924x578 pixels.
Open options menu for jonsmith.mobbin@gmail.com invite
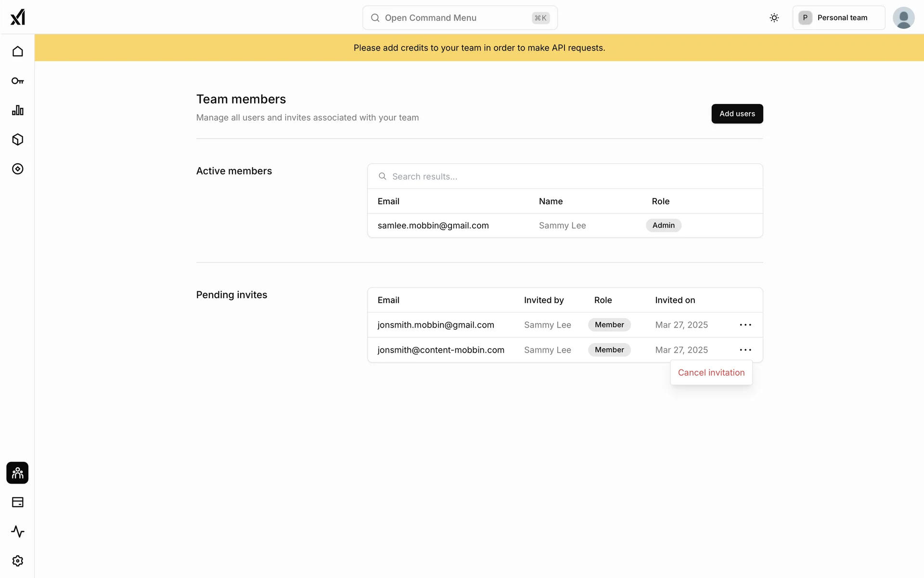pyautogui.click(x=745, y=325)
